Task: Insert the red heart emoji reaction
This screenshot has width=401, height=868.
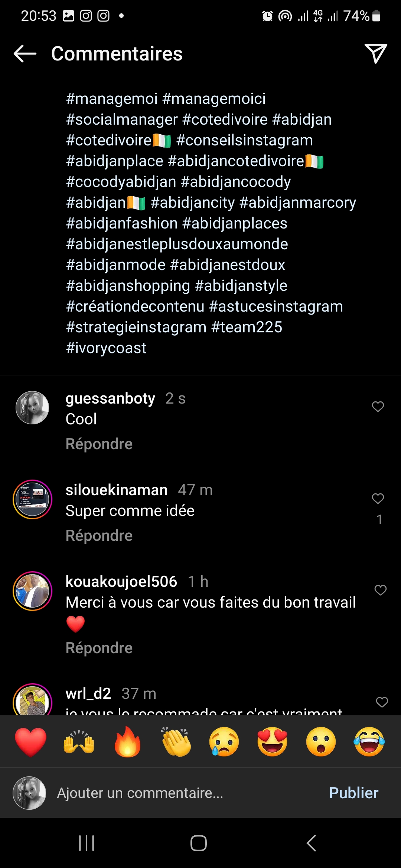Action: click(x=30, y=742)
